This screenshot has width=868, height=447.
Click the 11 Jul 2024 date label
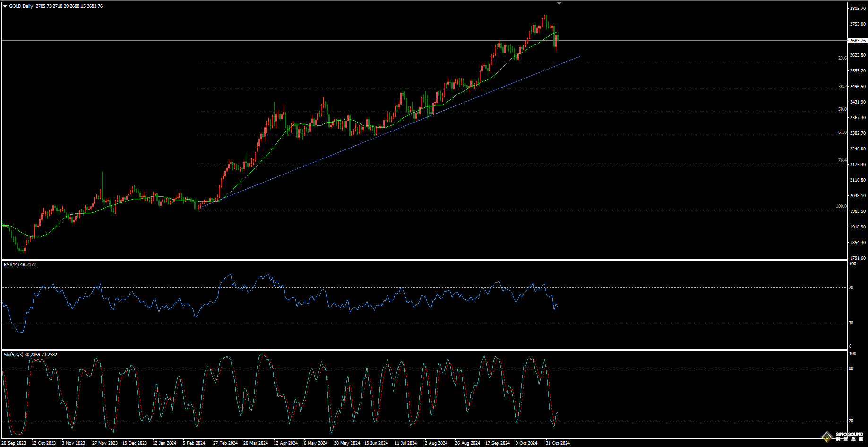click(x=406, y=443)
